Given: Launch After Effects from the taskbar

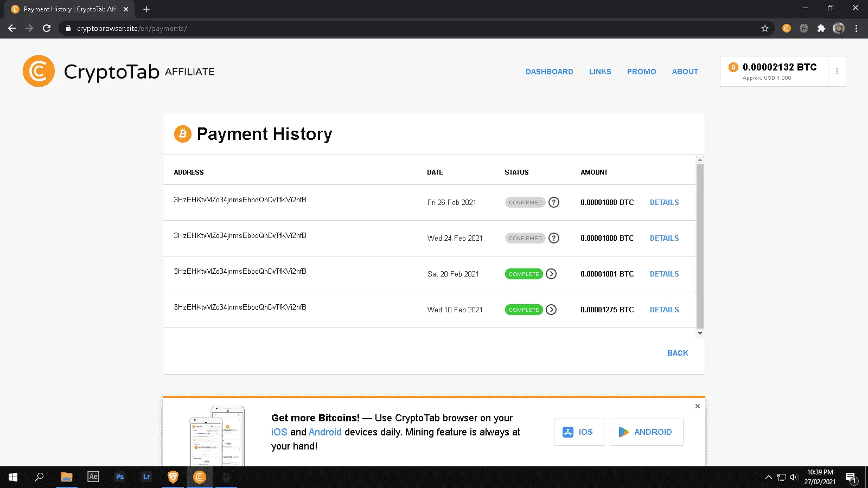Looking at the screenshot, I should [x=93, y=477].
